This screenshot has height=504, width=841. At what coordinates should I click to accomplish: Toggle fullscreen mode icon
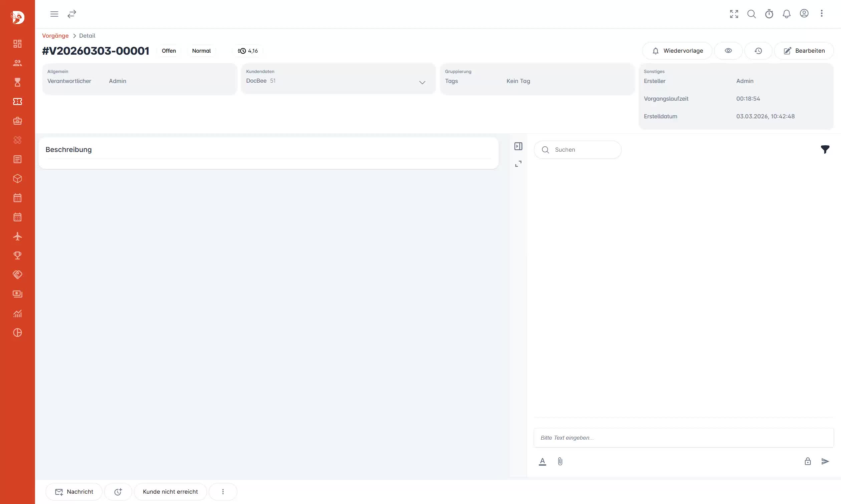[734, 14]
